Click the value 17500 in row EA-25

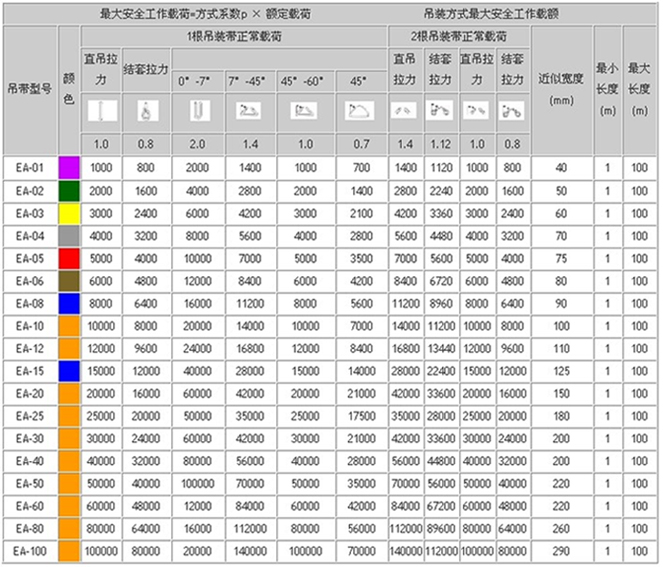click(x=362, y=416)
